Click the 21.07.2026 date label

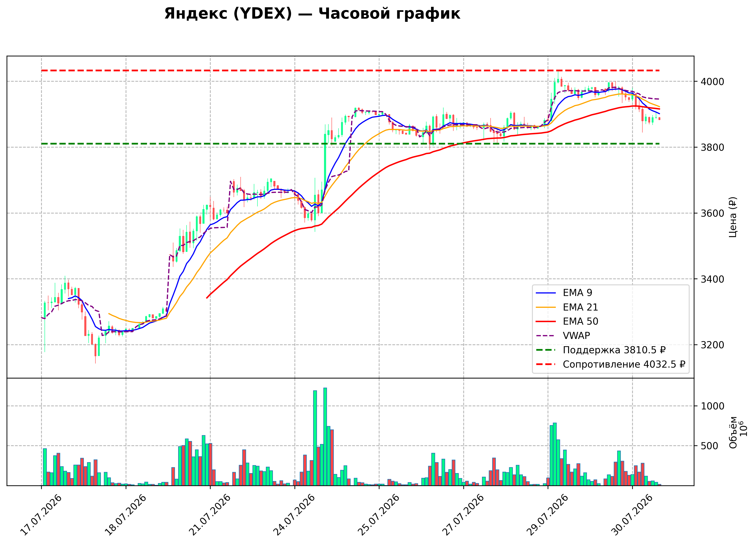click(x=210, y=515)
